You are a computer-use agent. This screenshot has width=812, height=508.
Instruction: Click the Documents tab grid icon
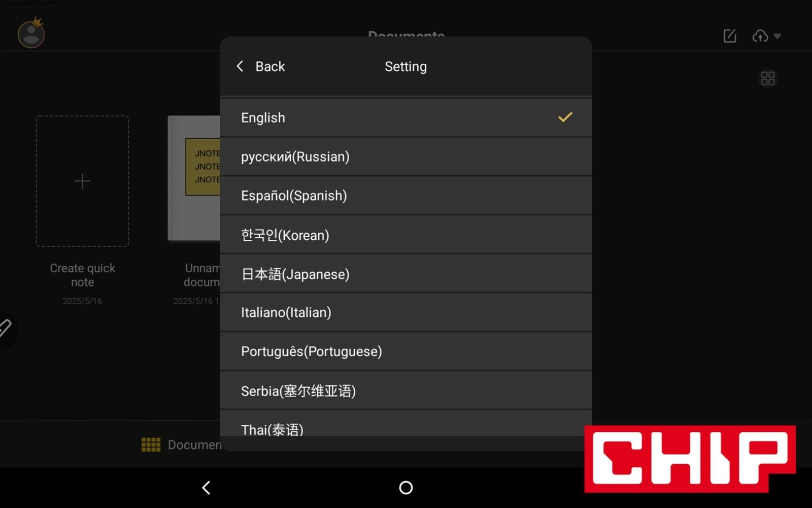pyautogui.click(x=151, y=444)
